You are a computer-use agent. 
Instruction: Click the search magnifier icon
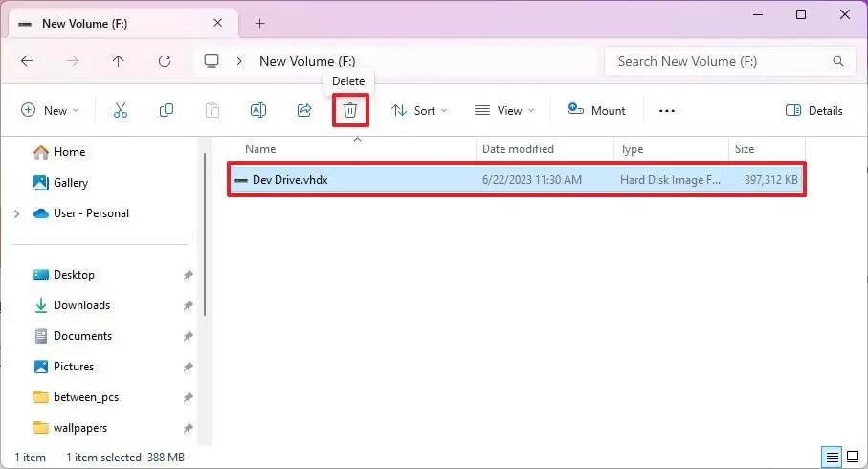pyautogui.click(x=838, y=61)
